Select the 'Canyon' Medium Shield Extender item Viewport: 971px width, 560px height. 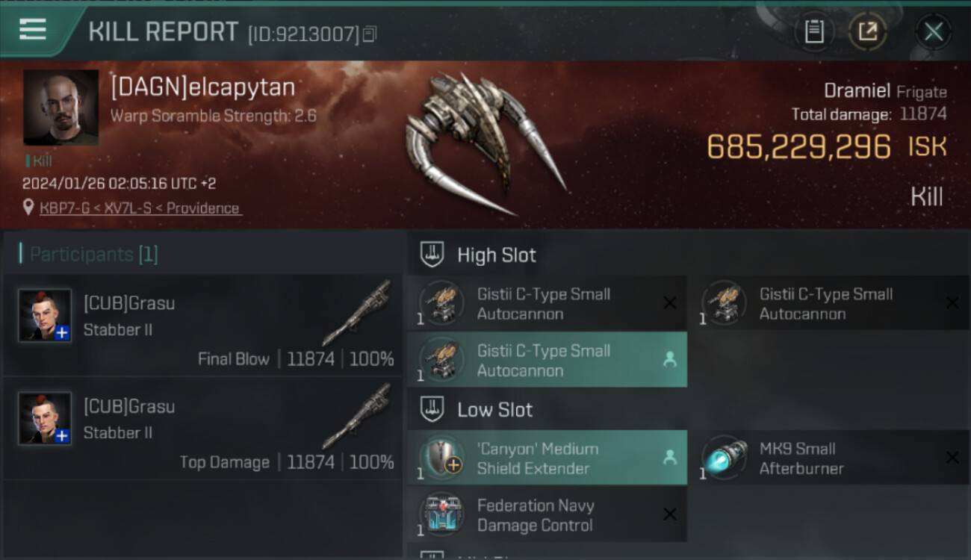[x=547, y=458]
